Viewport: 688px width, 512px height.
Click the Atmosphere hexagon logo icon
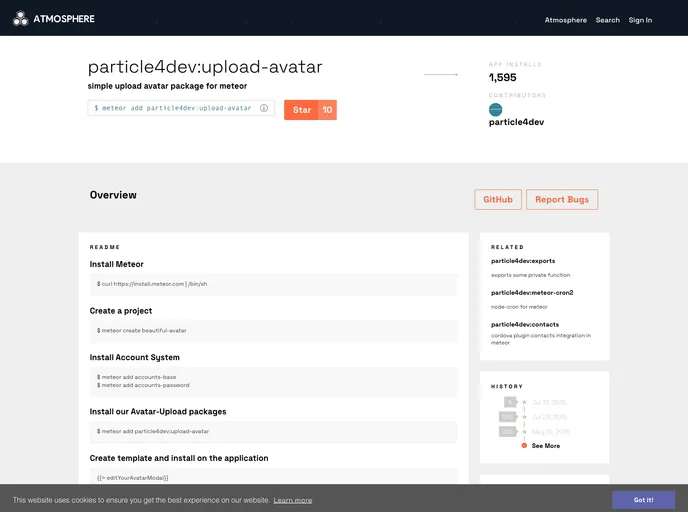[20, 18]
